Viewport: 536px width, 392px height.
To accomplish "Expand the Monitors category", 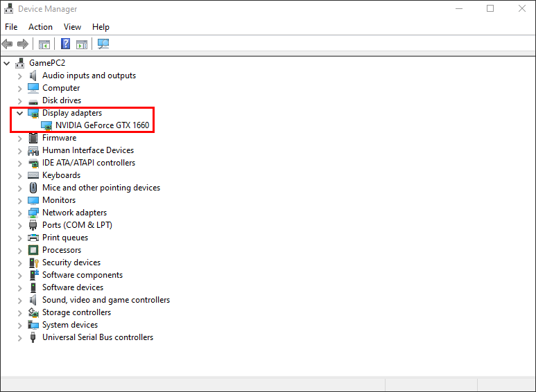I will point(20,200).
